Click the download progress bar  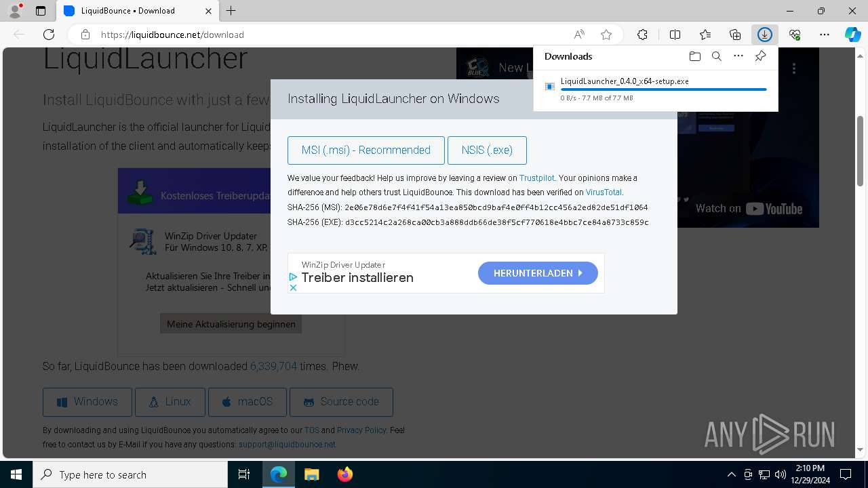(663, 89)
